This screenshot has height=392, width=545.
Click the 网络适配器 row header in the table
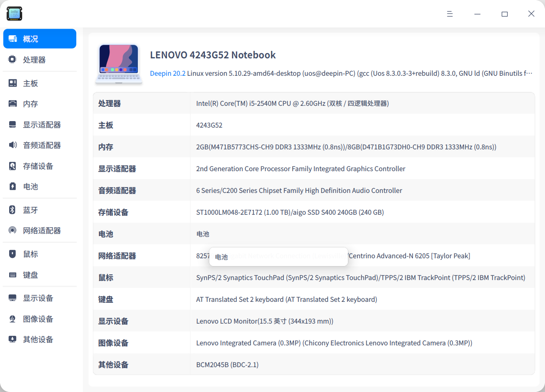(x=117, y=256)
